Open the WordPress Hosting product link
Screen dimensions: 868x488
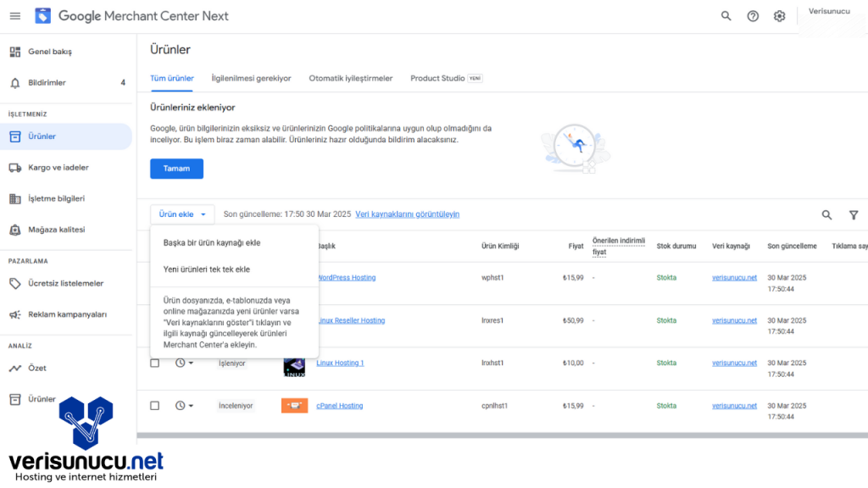tap(347, 278)
